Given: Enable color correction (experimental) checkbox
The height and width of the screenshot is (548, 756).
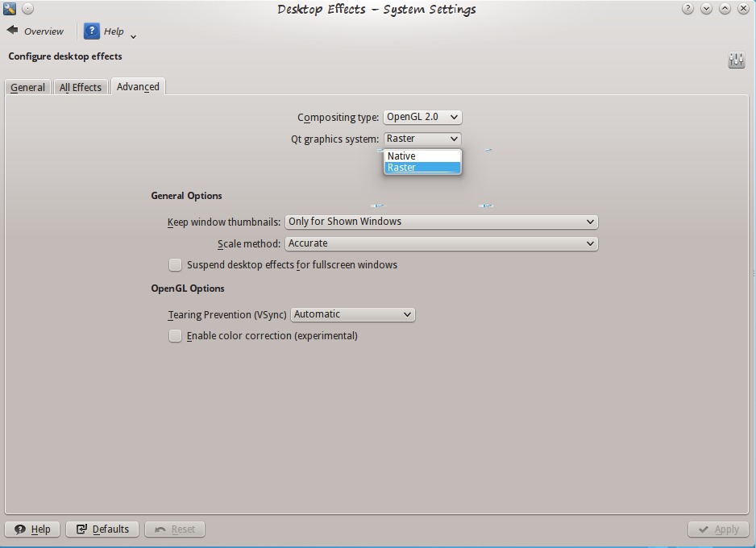Looking at the screenshot, I should [x=175, y=336].
